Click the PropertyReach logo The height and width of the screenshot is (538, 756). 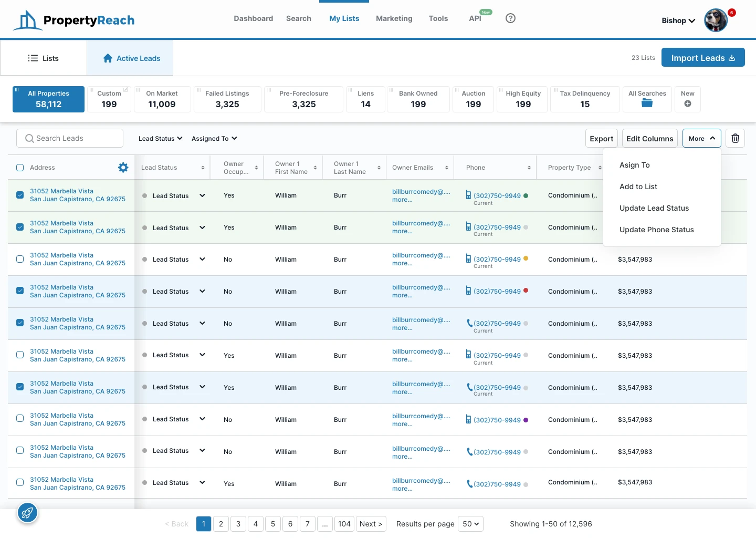tap(73, 20)
